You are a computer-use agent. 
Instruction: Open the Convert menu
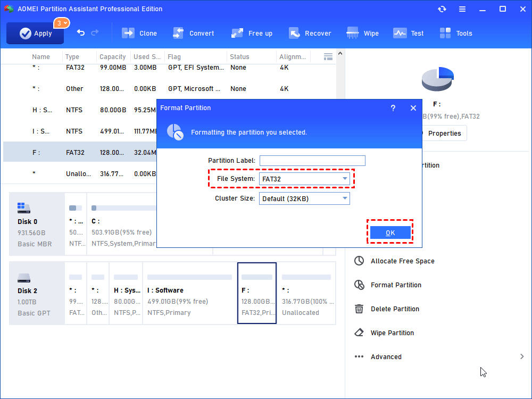[x=193, y=33]
